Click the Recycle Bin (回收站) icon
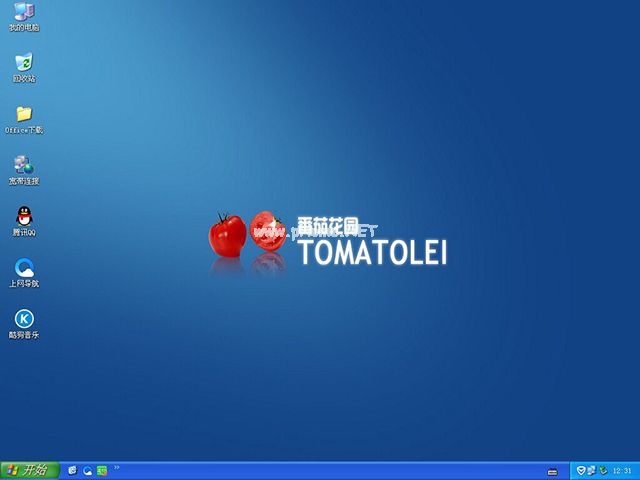Viewport: 640px width, 480px height. click(24, 63)
